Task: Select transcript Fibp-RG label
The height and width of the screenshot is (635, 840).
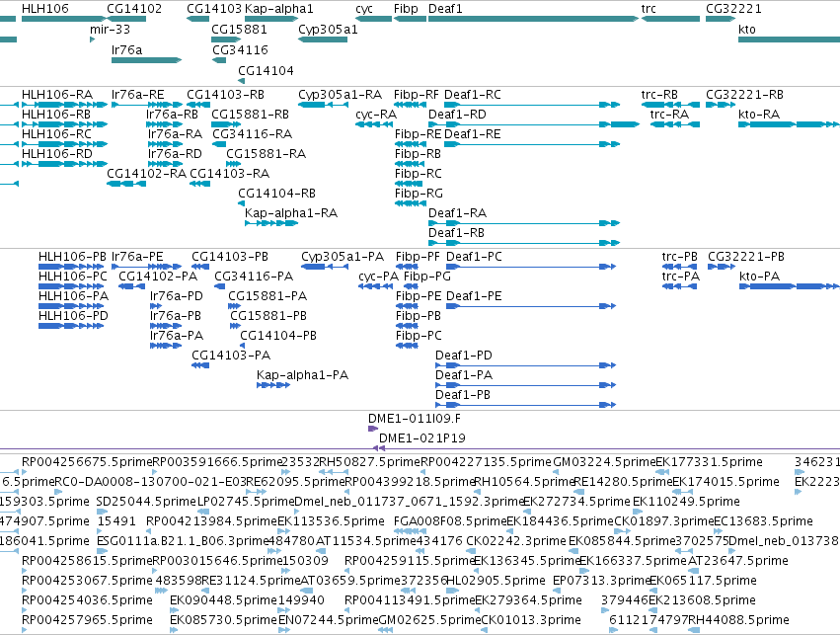Action: click(x=419, y=194)
